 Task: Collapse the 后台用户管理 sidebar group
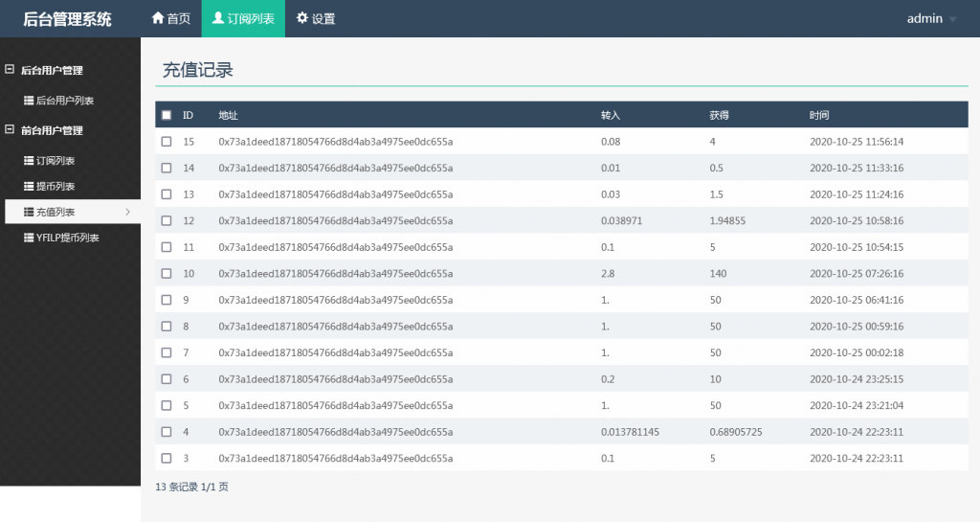[x=11, y=70]
